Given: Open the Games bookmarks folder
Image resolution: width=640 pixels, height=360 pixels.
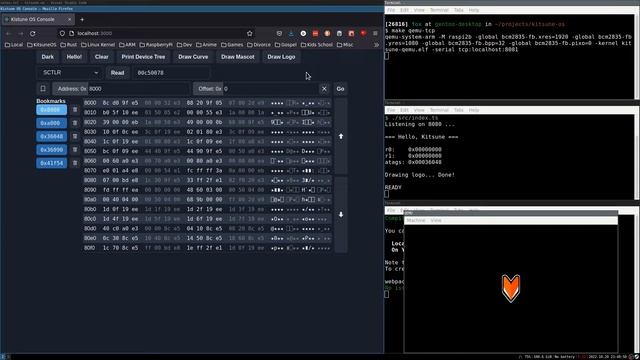Looking at the screenshot, I should pyautogui.click(x=232, y=45).
